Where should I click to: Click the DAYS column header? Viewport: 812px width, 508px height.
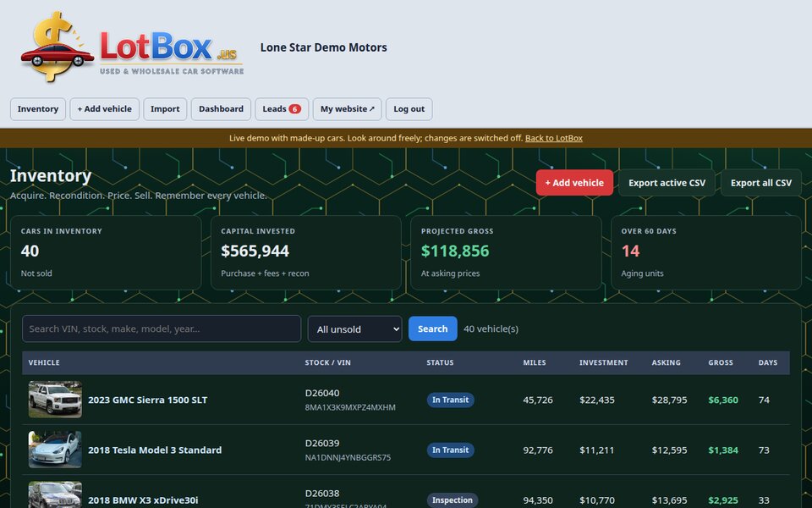click(x=768, y=362)
